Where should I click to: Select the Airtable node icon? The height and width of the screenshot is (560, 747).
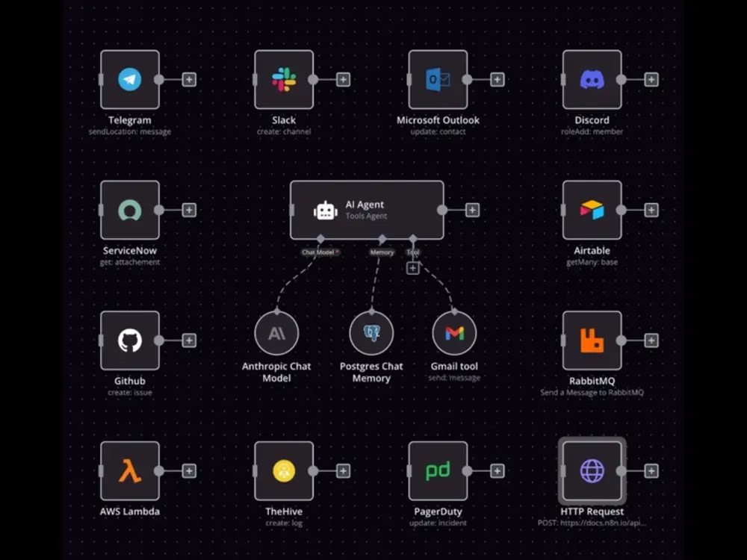click(x=592, y=210)
